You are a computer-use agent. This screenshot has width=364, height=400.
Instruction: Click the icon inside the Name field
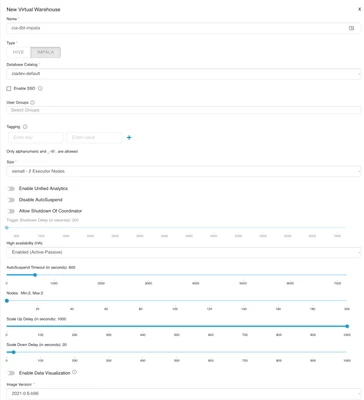pyautogui.click(x=351, y=28)
